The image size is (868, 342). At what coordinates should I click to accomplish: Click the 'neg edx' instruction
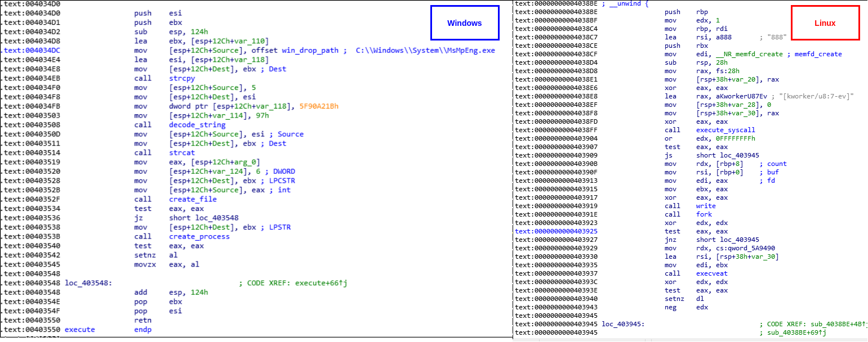687,307
